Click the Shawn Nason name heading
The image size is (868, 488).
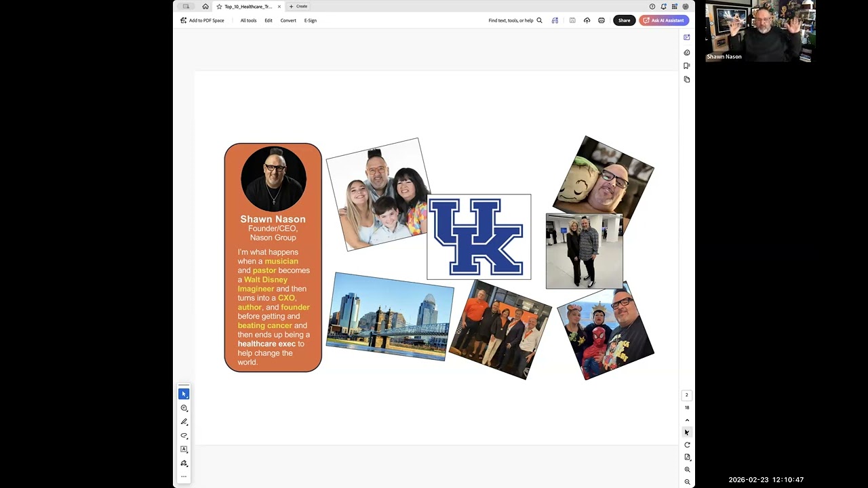point(273,219)
